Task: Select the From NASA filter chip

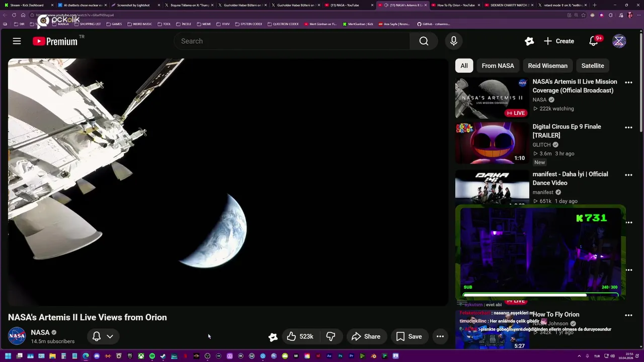Action: [498, 66]
